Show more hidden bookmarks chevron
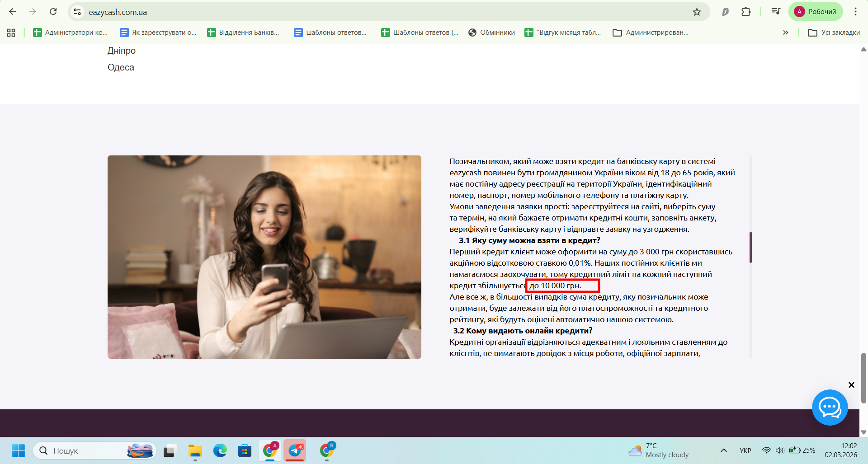868x464 pixels. point(785,33)
